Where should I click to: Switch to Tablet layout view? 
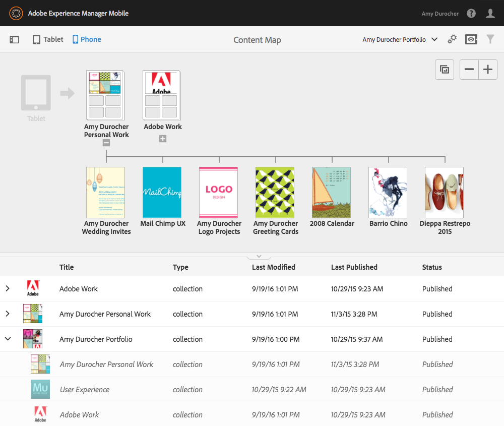point(48,39)
